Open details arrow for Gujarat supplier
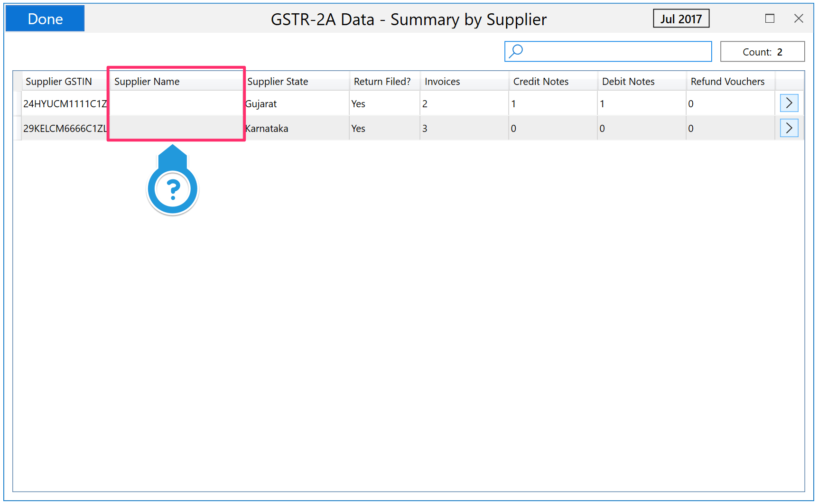This screenshot has width=818, height=504. coord(789,103)
